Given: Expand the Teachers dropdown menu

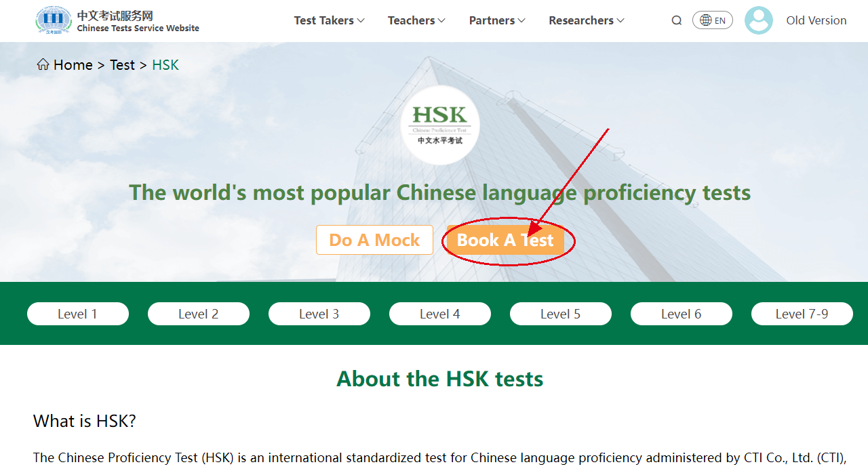Looking at the screenshot, I should (x=416, y=20).
